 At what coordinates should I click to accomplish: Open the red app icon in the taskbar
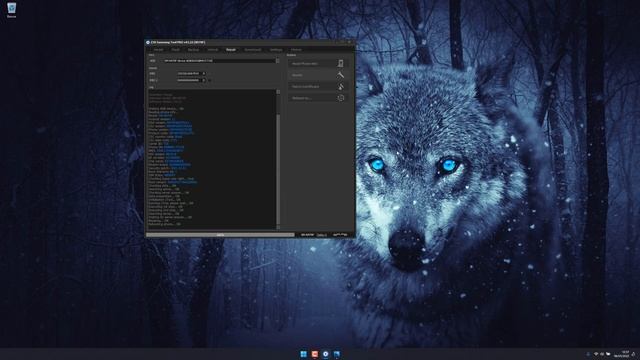click(x=315, y=354)
